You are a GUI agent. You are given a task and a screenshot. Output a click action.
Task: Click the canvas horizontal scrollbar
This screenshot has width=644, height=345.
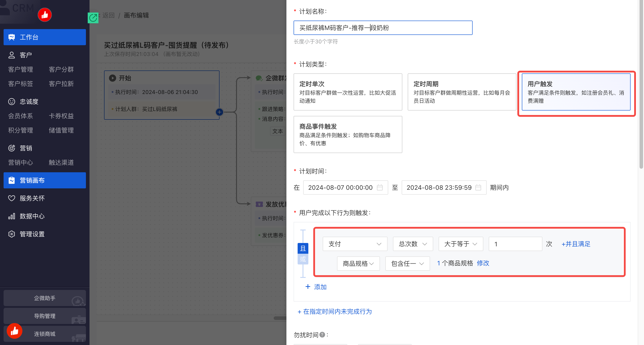280,318
